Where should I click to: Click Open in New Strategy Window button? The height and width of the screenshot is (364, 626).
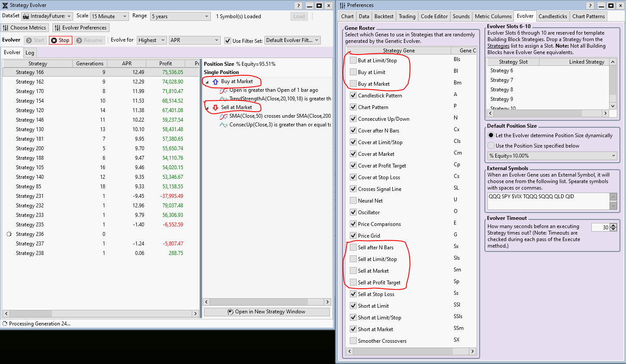[267, 312]
